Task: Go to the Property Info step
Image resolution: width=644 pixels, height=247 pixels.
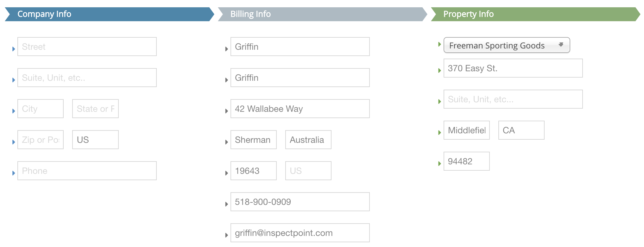Action: coord(535,14)
